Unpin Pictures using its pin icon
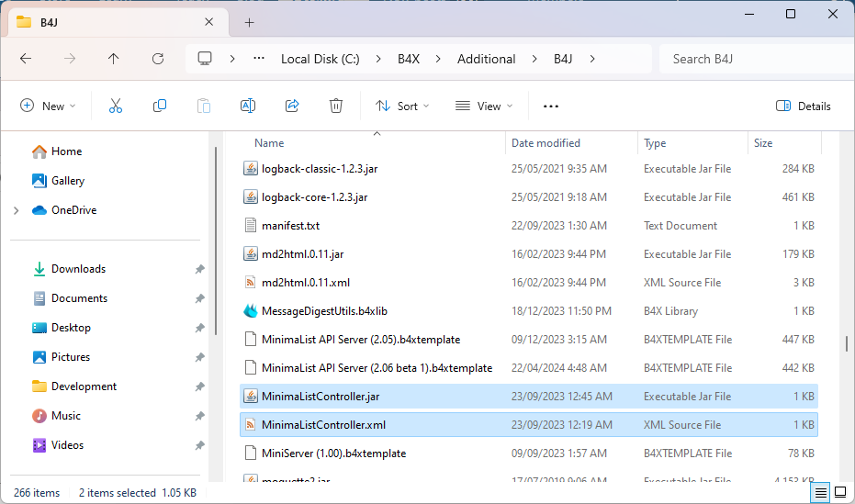The width and height of the screenshot is (855, 504). click(199, 357)
